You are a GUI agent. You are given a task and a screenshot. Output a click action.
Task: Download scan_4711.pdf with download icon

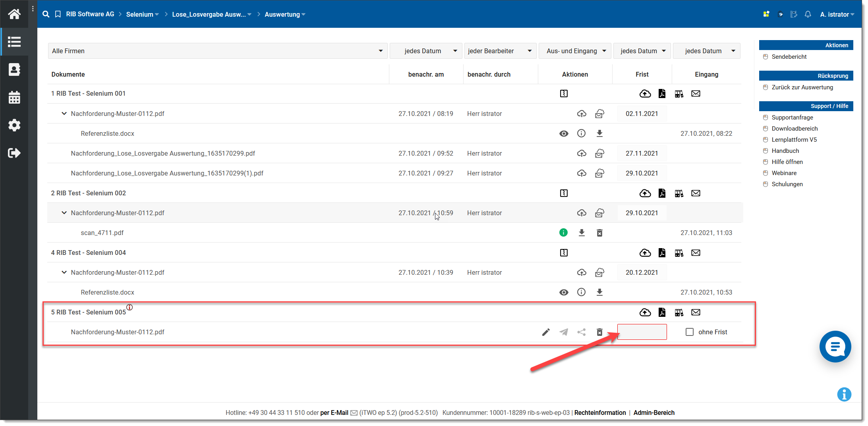pos(582,233)
